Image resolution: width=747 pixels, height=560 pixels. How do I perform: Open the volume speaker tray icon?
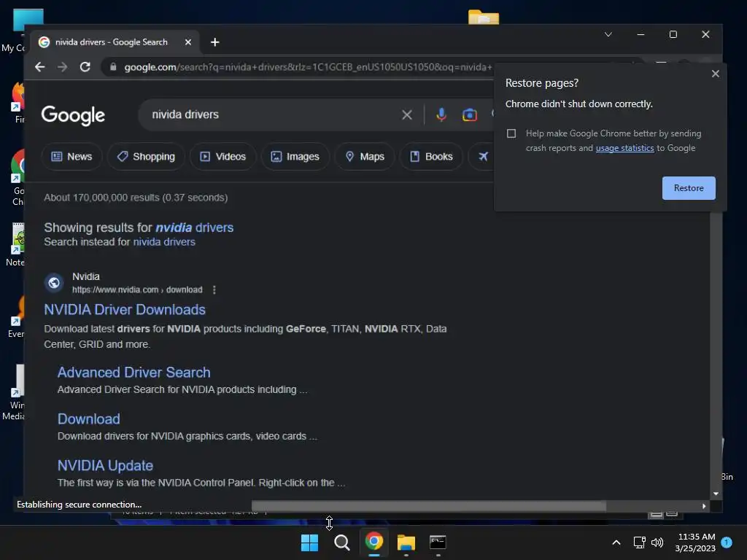coord(657,542)
